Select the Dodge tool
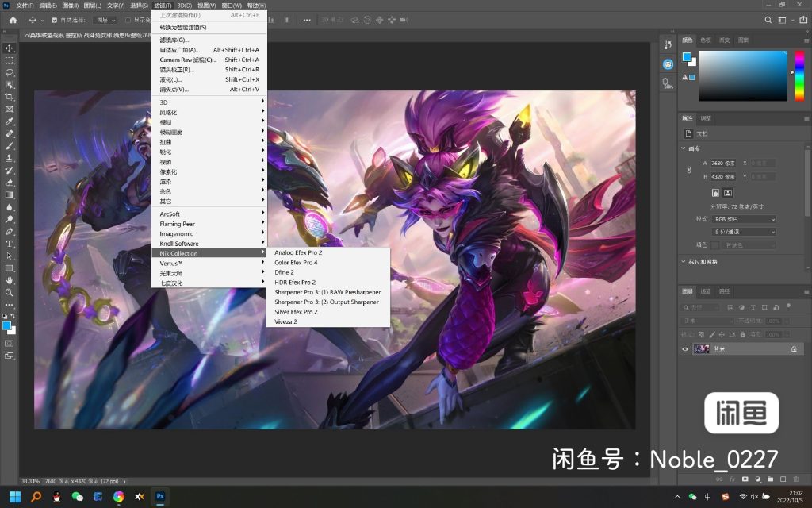812x508 pixels. 10,219
